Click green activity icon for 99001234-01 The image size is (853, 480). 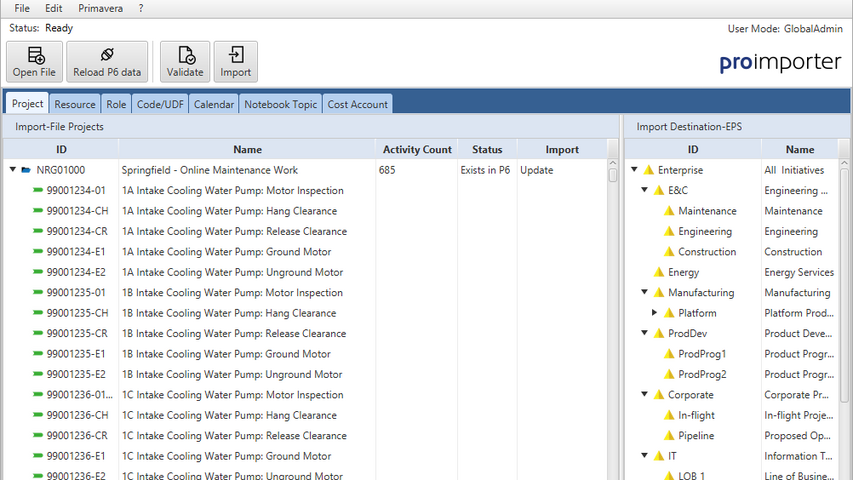(x=38, y=191)
